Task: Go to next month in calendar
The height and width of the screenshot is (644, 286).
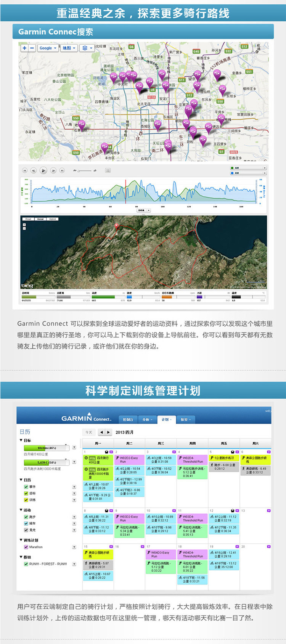Action: point(108,432)
